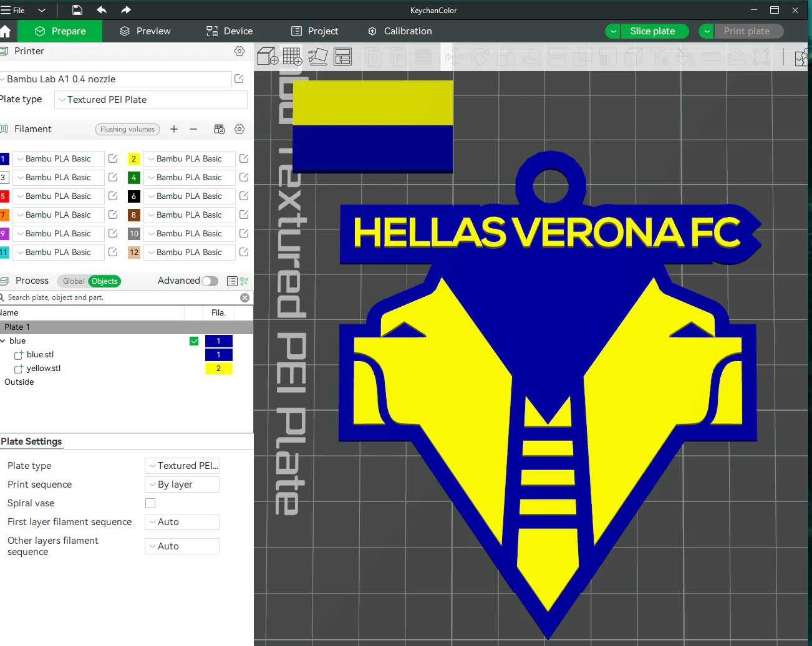Enable the Spiral vase checkbox

pos(150,503)
